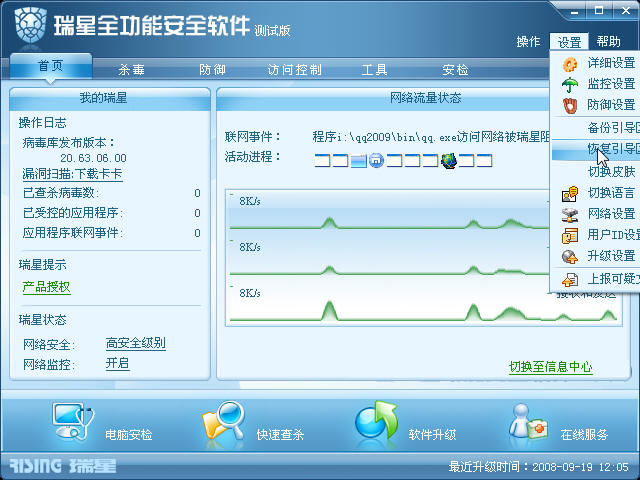Click the 开启 network monitoring link
The width and height of the screenshot is (640, 480).
118,363
